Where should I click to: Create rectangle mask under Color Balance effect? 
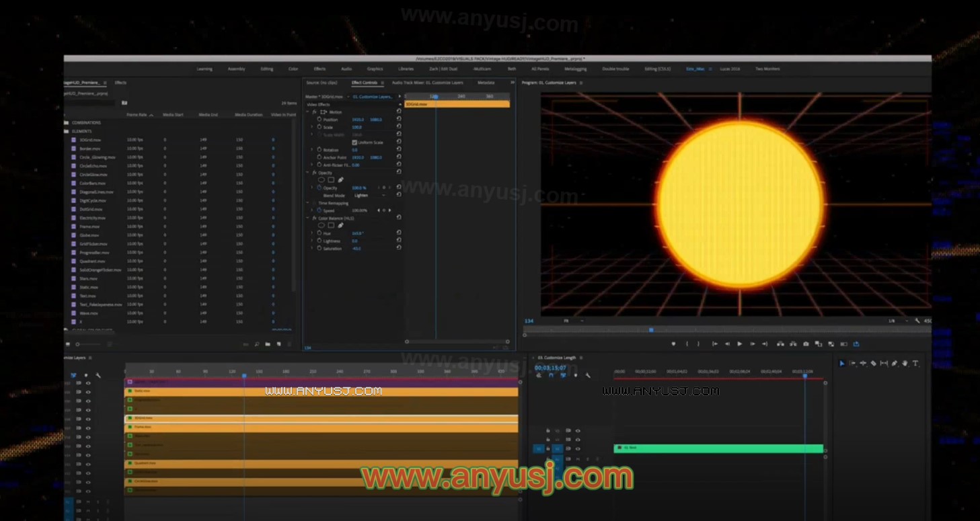click(x=331, y=225)
